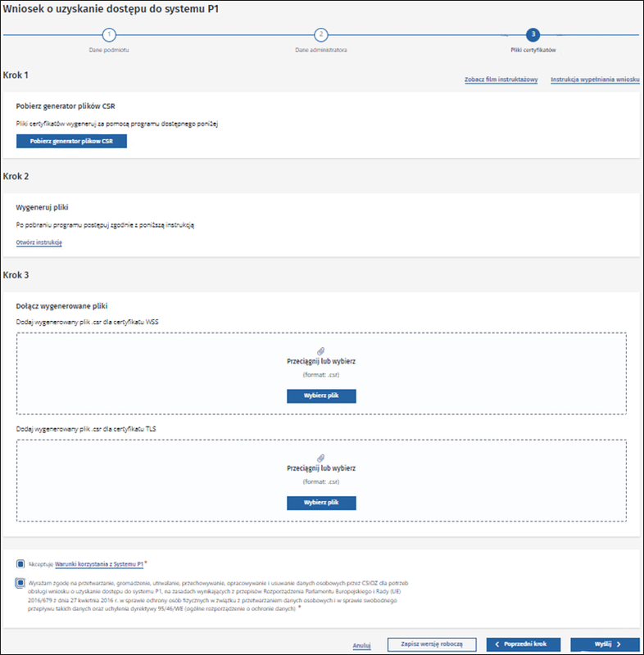The image size is (644, 655).
Task: Select step 3 circle 'Pliki certyfikatów'
Action: click(x=533, y=34)
